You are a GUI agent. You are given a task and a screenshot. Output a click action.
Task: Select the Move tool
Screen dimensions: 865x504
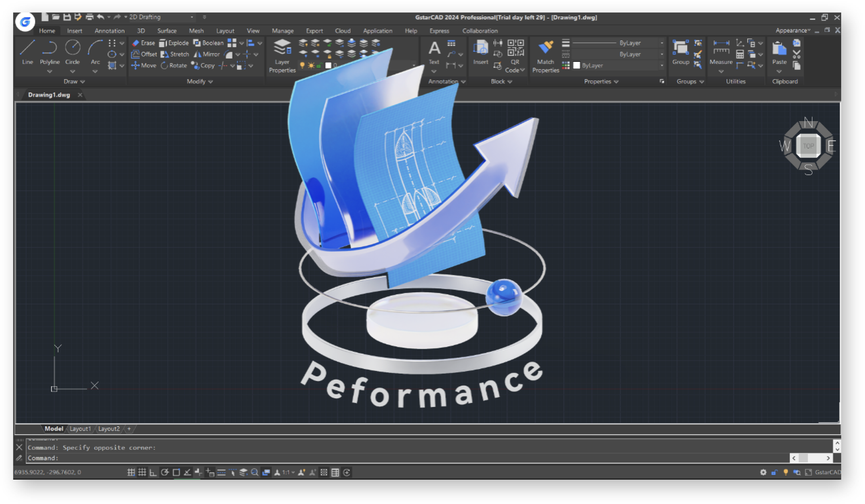(144, 65)
